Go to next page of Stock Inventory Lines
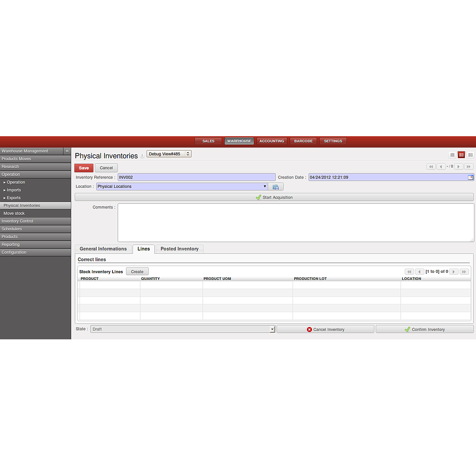476x476 pixels. (x=454, y=271)
